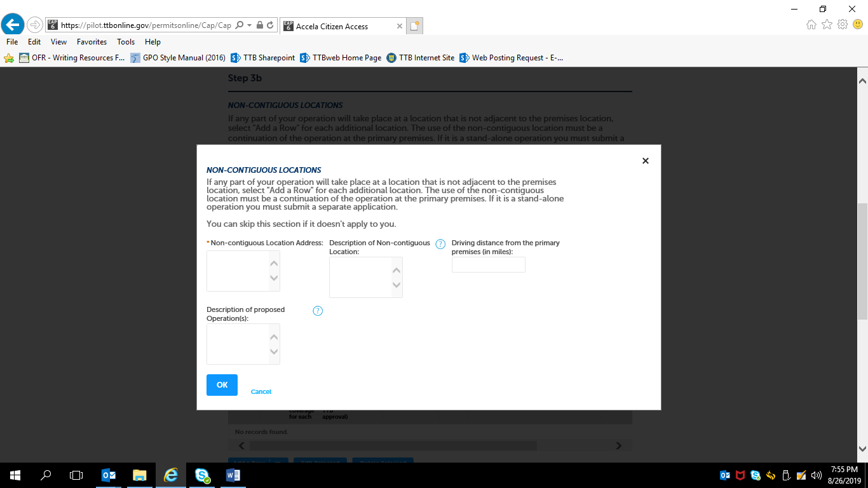Open the File menu
Viewport: 868px width, 488px height.
tap(12, 42)
